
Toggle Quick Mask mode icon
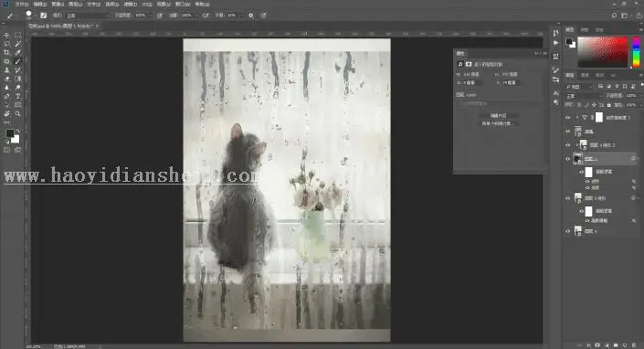coord(6,150)
